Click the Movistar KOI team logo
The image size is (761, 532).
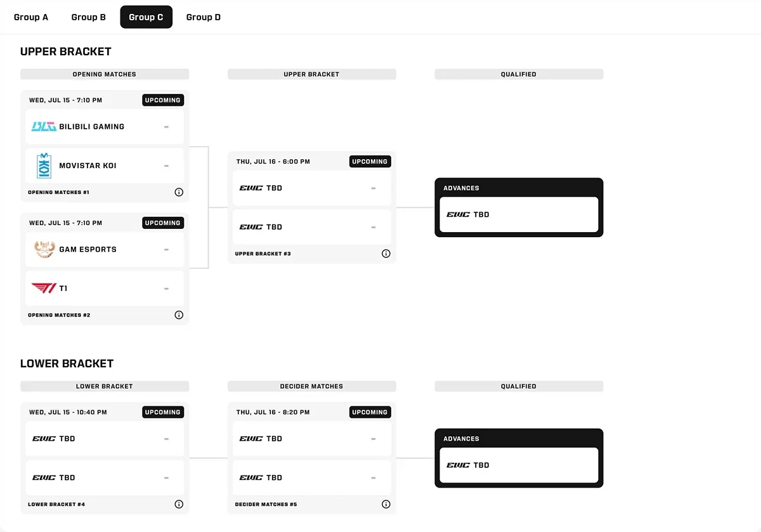(x=44, y=165)
